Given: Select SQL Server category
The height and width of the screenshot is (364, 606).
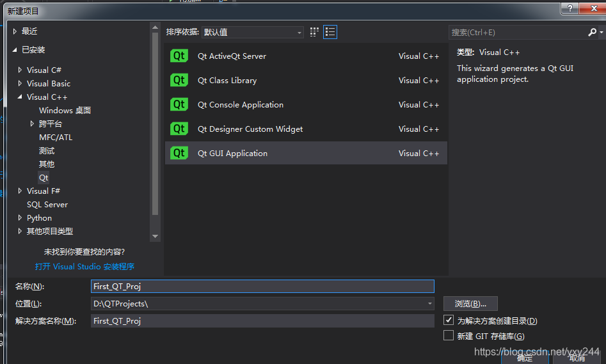Looking at the screenshot, I should (x=47, y=205).
